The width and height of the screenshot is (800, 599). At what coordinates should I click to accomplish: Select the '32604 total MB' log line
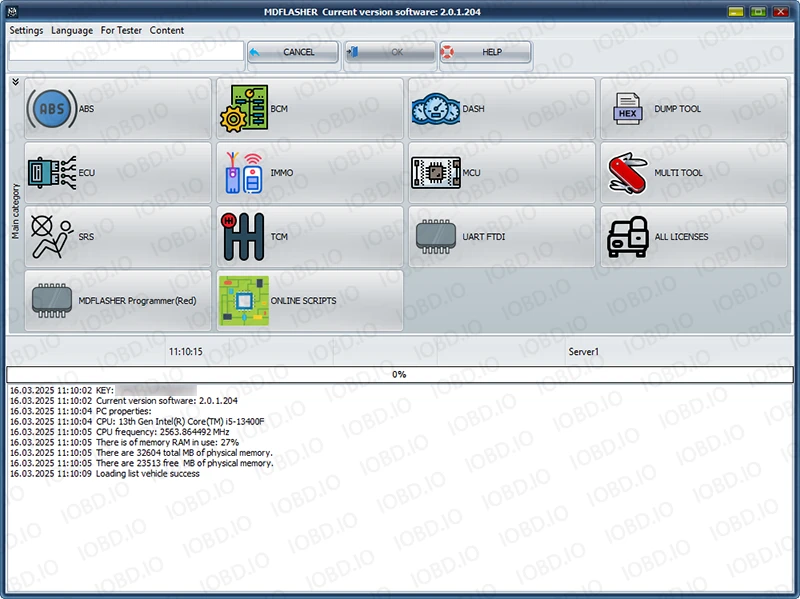[x=141, y=453]
